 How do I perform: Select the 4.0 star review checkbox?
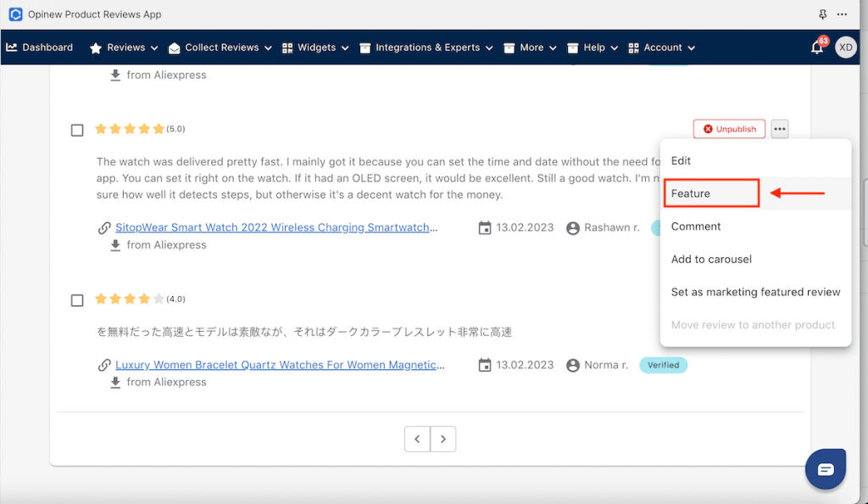click(x=77, y=300)
